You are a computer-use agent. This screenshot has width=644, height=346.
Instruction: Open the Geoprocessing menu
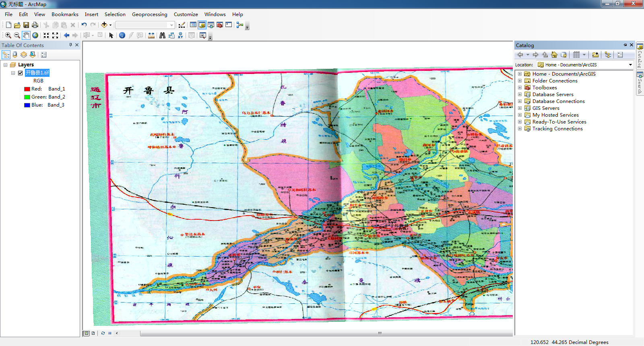[x=149, y=14]
